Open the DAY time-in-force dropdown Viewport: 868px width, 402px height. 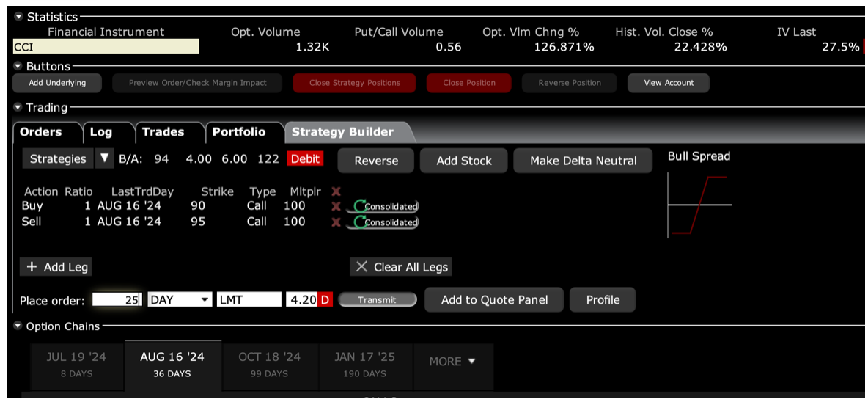204,300
